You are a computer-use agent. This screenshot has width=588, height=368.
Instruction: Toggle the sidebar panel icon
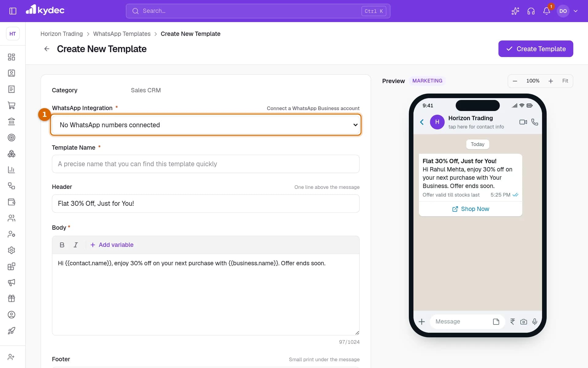point(13,11)
